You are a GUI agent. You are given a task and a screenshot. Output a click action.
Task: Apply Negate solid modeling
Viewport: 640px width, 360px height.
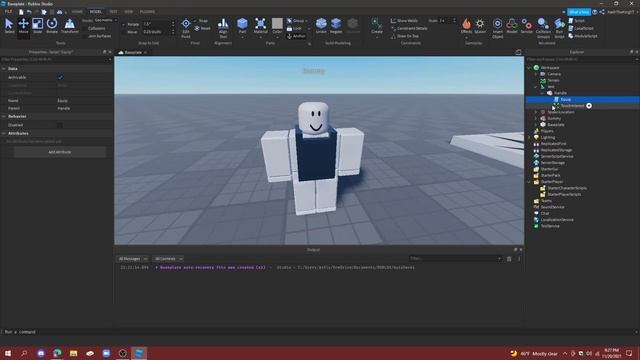(x=336, y=26)
